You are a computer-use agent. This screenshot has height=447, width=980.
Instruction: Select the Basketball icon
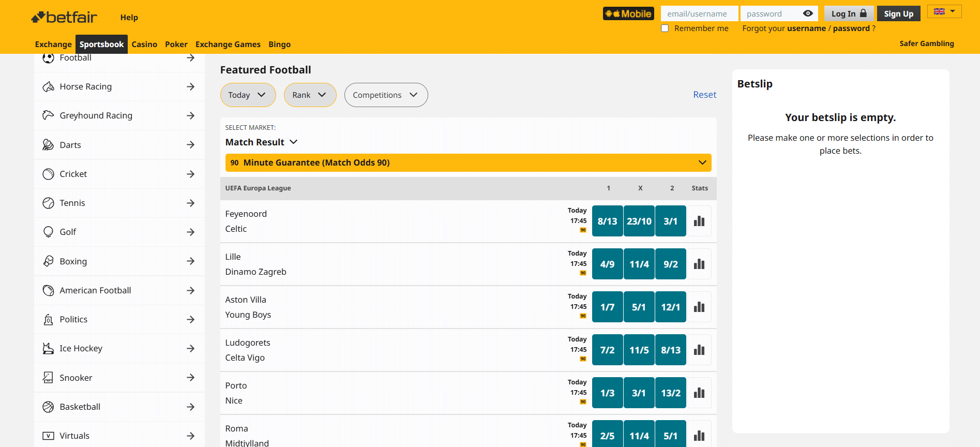[48, 407]
